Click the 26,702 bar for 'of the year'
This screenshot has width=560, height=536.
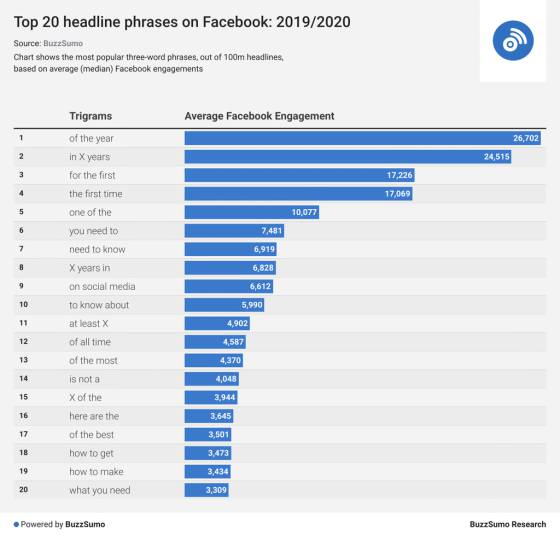(x=362, y=138)
